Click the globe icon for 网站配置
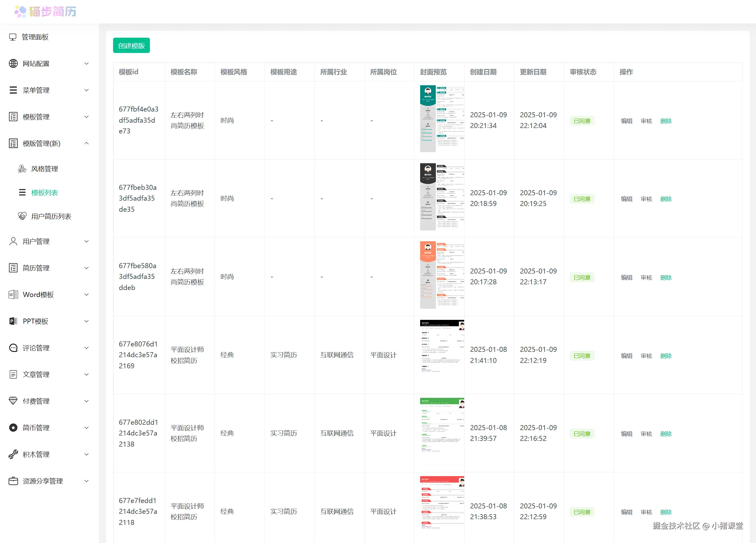Image resolution: width=756 pixels, height=543 pixels. tap(13, 63)
